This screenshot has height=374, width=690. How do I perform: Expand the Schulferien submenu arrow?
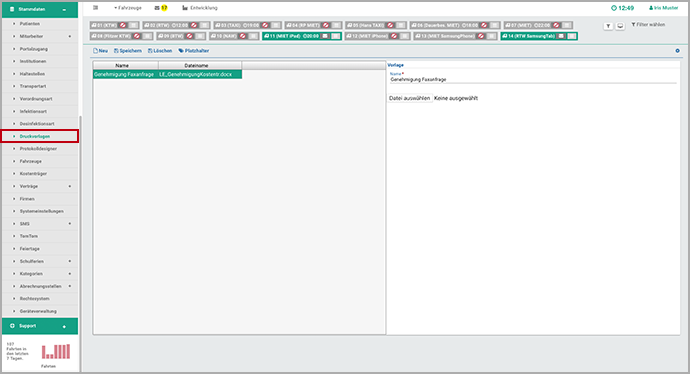pyautogui.click(x=70, y=261)
